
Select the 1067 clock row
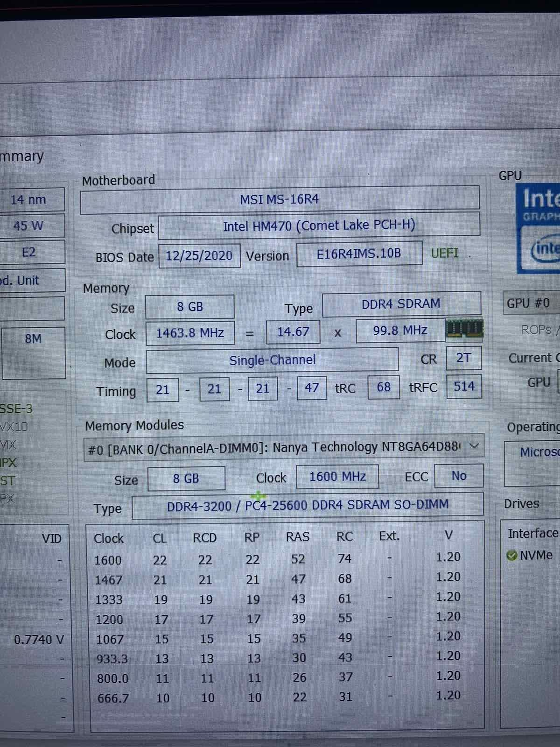(278, 638)
